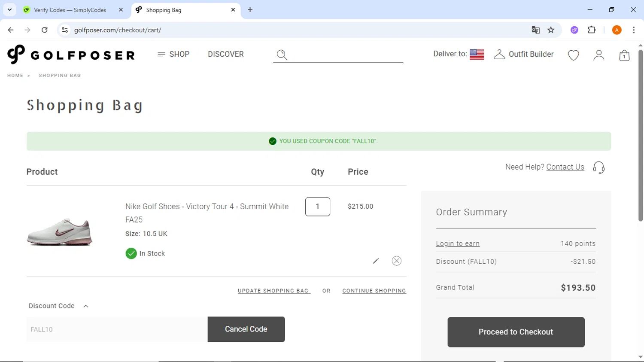Click the search magnifier icon

pos(282,55)
